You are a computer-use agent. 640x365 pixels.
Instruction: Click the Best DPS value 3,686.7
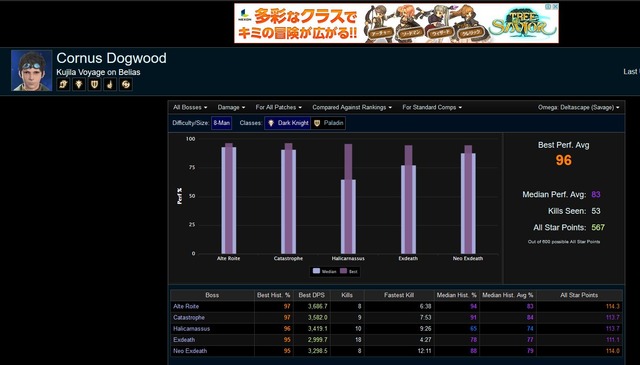[318, 306]
